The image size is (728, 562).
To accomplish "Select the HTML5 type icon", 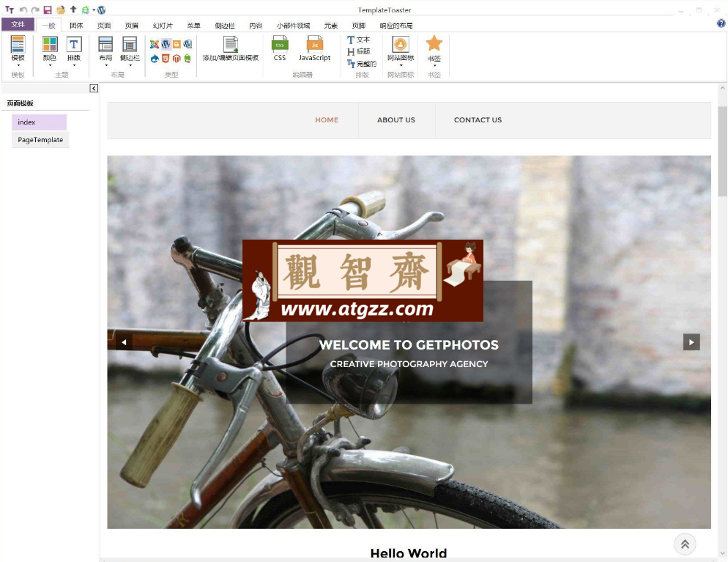I will pyautogui.click(x=166, y=59).
